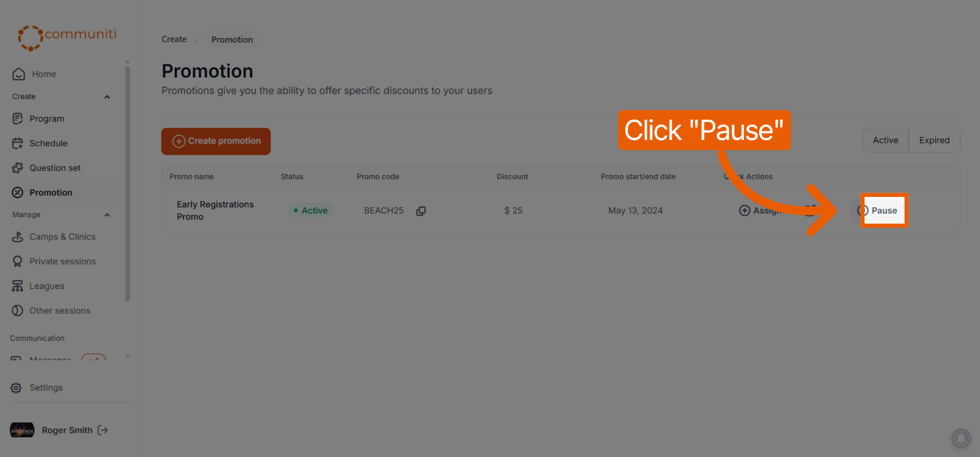980x457 pixels.
Task: Collapse the Create sidebar section
Action: coord(107,97)
